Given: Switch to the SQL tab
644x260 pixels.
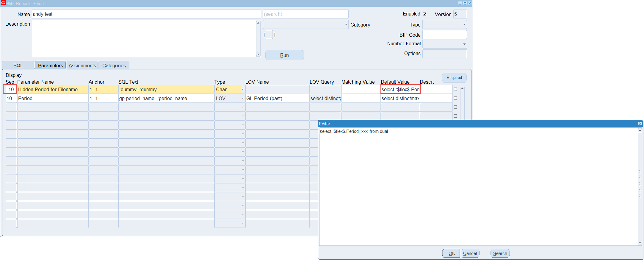Looking at the screenshot, I should tap(18, 66).
